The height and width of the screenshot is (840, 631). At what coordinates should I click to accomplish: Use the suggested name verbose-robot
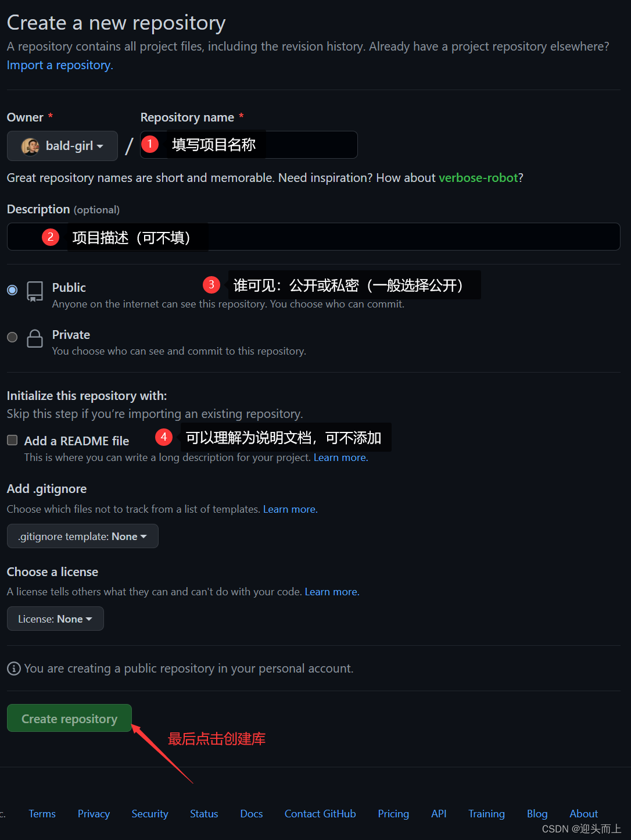[478, 178]
